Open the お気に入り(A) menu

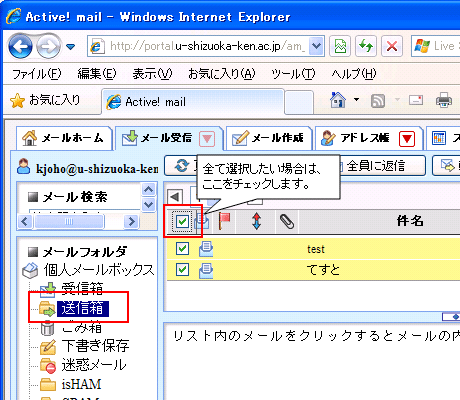[222, 74]
